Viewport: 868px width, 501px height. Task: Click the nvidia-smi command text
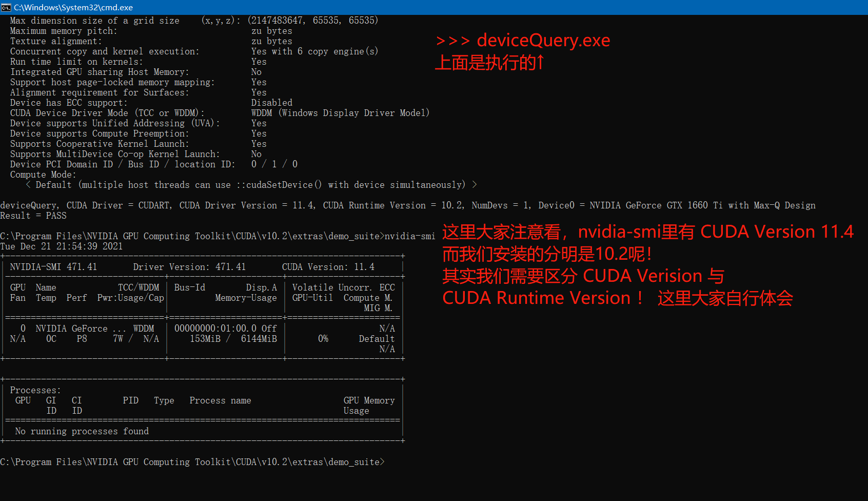pos(410,236)
